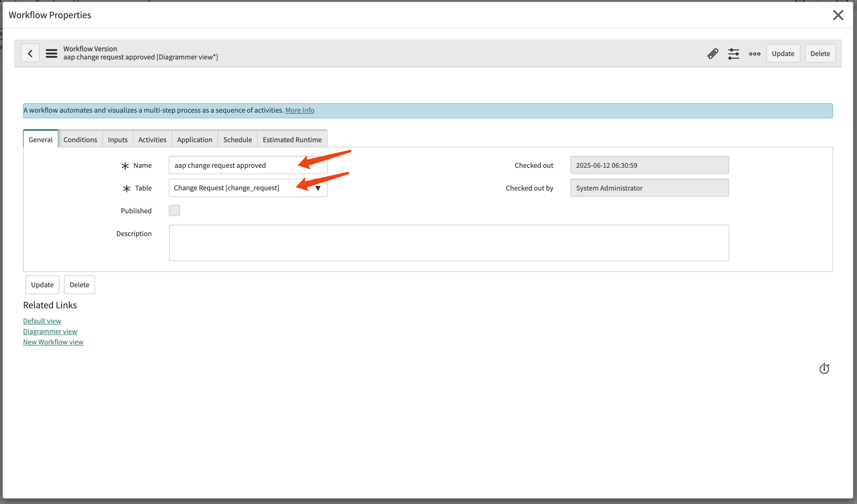Click the back arrow in form header
Image resolution: width=857 pixels, height=504 pixels.
[x=30, y=53]
